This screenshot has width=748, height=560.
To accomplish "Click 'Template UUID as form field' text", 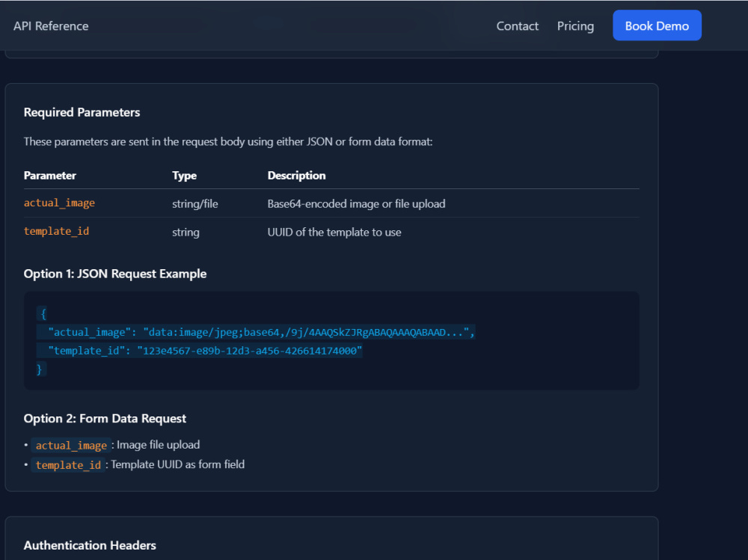I will [x=177, y=464].
